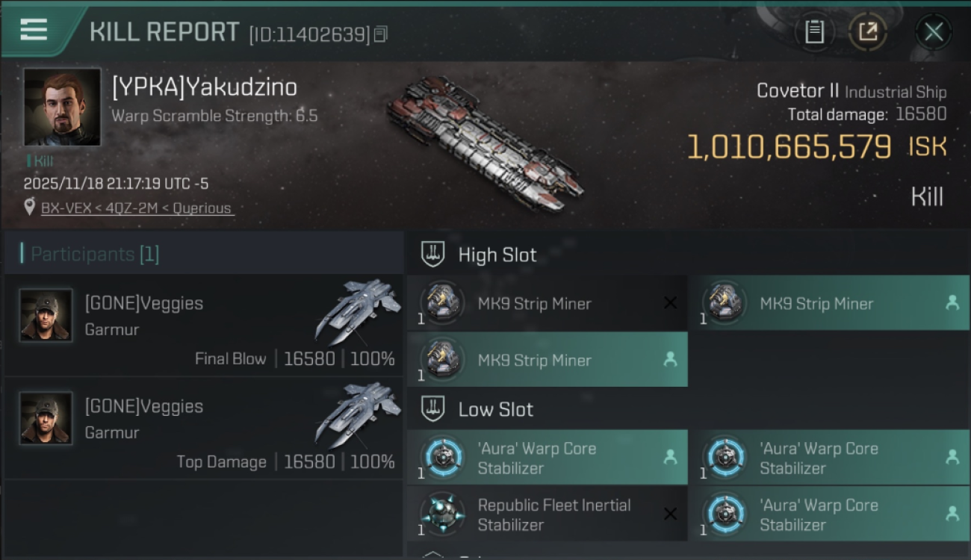Copy the kill report ID

coord(381,34)
